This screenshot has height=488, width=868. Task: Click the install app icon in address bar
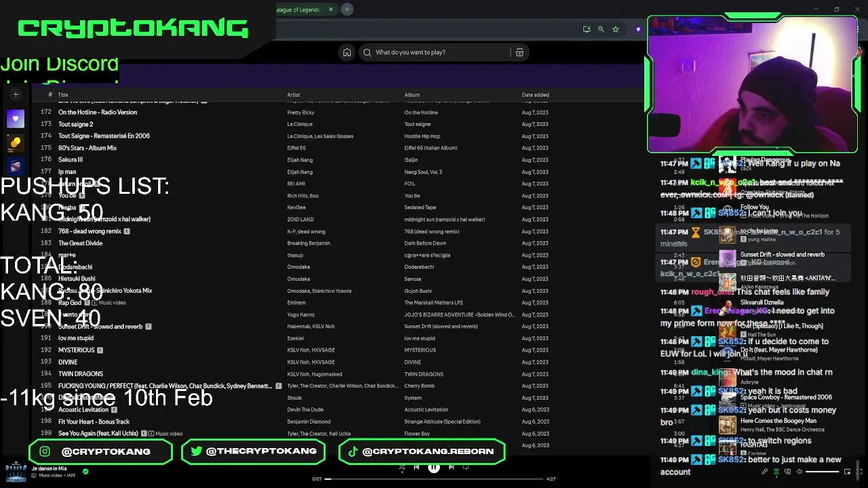[587, 29]
